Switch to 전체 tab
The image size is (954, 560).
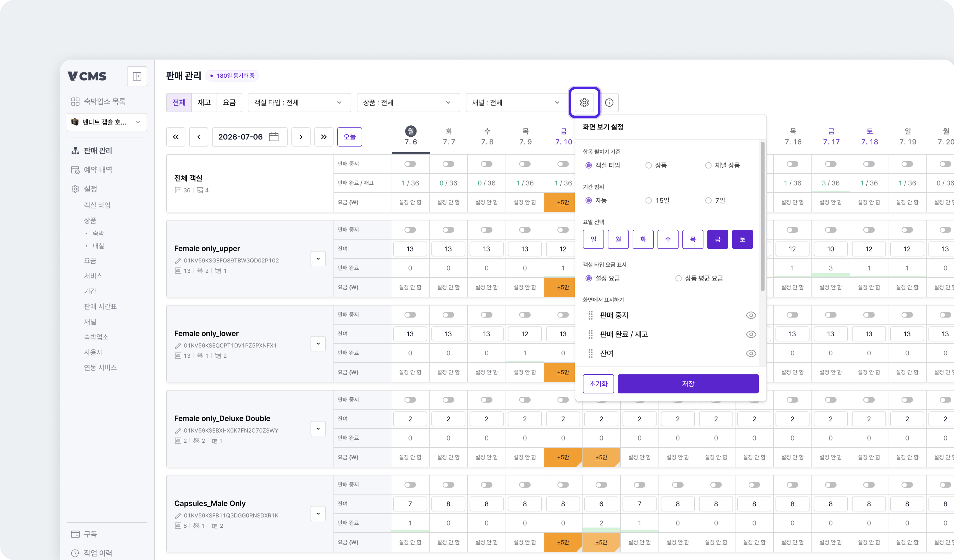tap(179, 102)
